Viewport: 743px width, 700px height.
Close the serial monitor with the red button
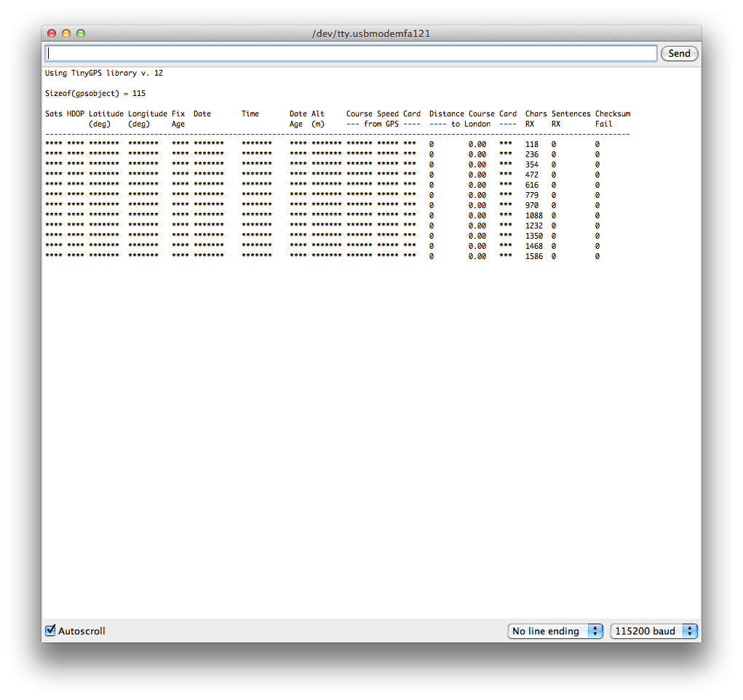pyautogui.click(x=52, y=33)
